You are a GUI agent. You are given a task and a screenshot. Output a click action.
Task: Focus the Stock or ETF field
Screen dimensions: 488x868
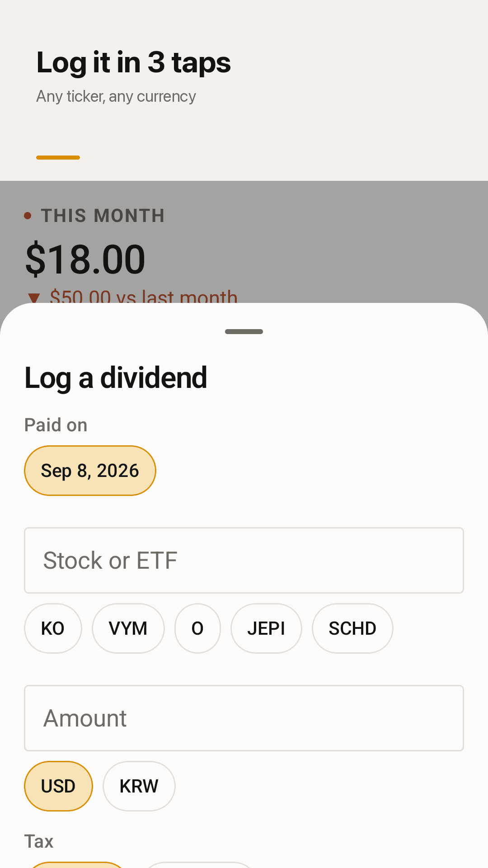244,560
